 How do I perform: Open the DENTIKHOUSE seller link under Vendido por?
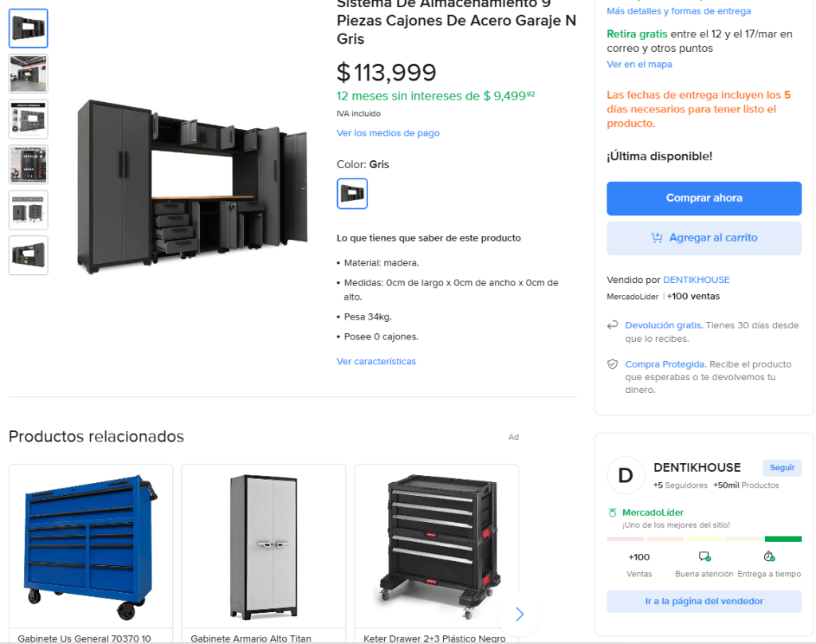[696, 280]
